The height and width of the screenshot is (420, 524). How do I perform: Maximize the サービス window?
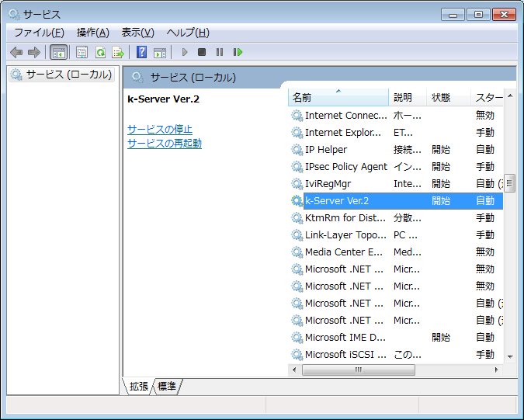pyautogui.click(x=478, y=15)
